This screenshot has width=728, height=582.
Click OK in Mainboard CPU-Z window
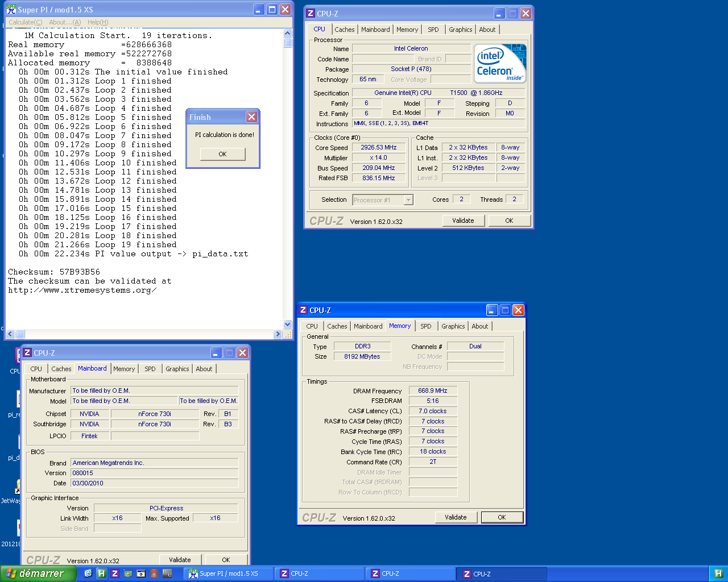226,560
